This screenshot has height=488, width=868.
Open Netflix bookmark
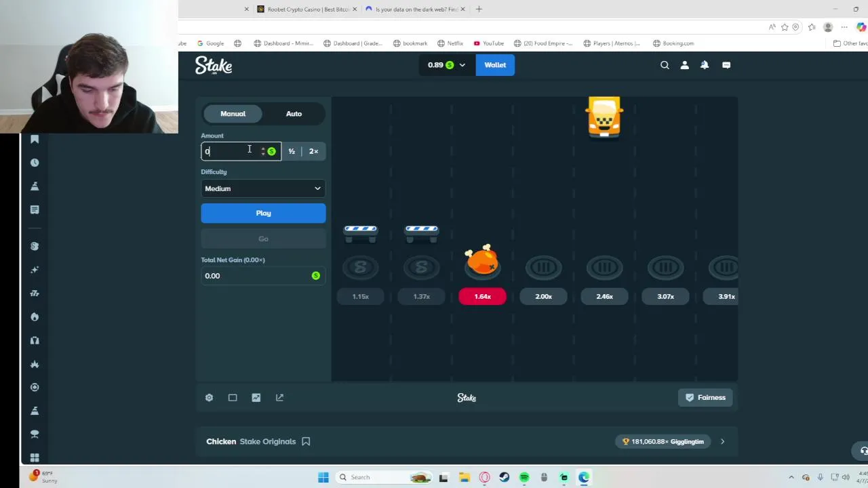(x=450, y=43)
